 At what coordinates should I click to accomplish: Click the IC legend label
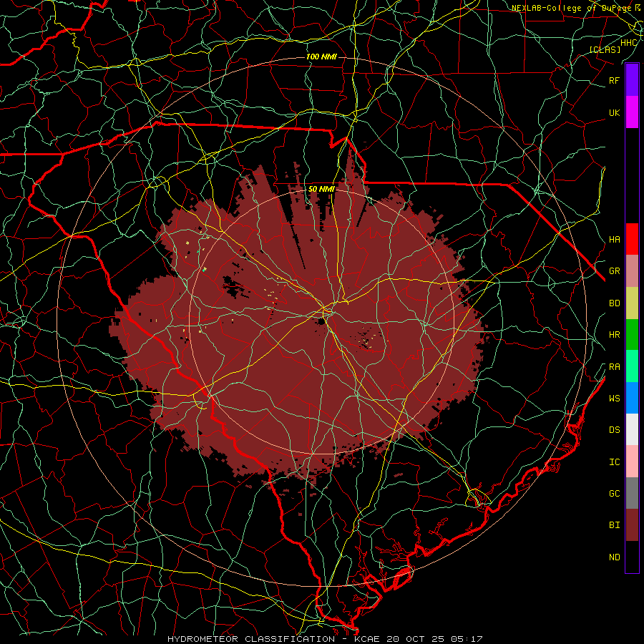614,462
